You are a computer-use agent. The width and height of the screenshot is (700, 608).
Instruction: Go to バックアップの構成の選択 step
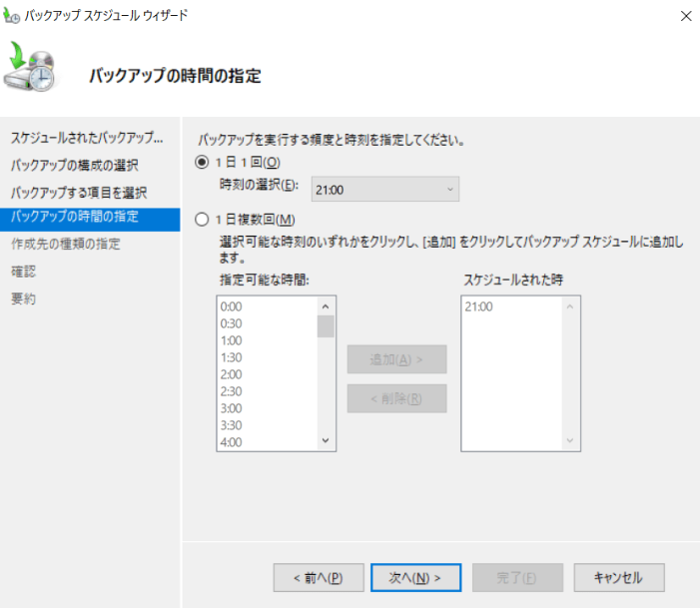(x=75, y=165)
